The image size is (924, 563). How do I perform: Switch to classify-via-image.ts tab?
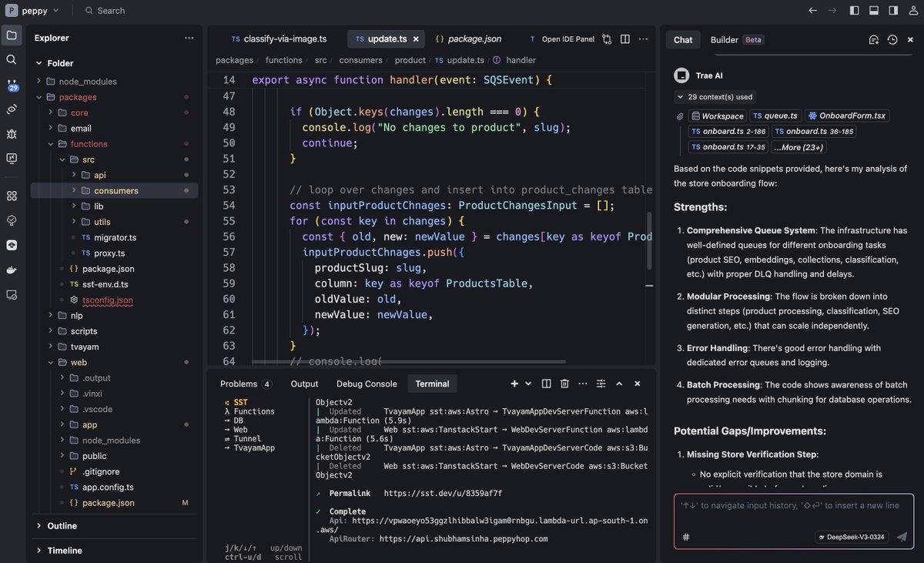[280, 39]
